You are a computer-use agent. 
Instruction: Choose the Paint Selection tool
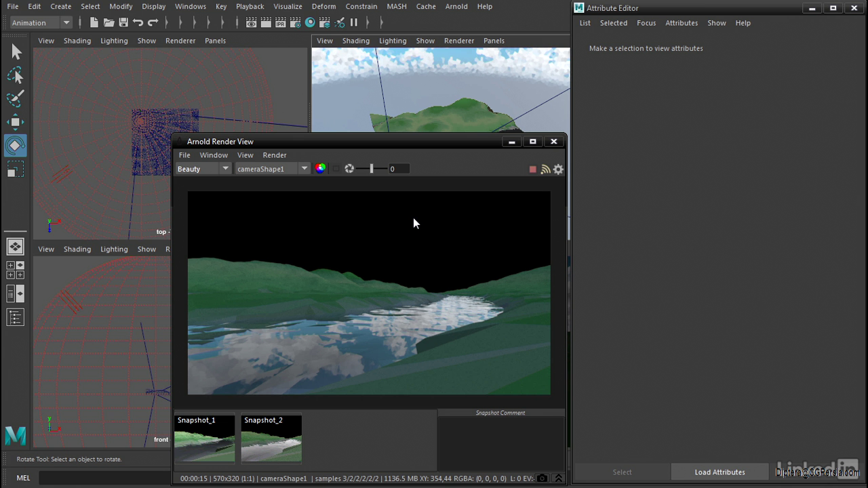[15, 98]
